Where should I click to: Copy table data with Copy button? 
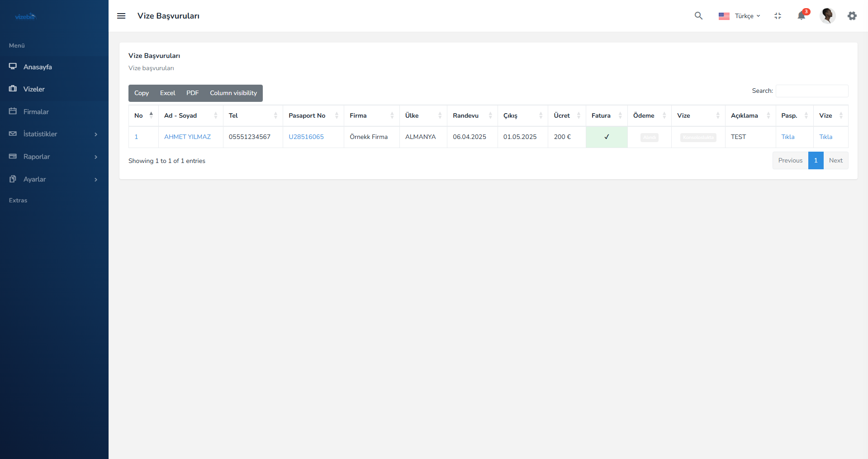click(x=142, y=93)
